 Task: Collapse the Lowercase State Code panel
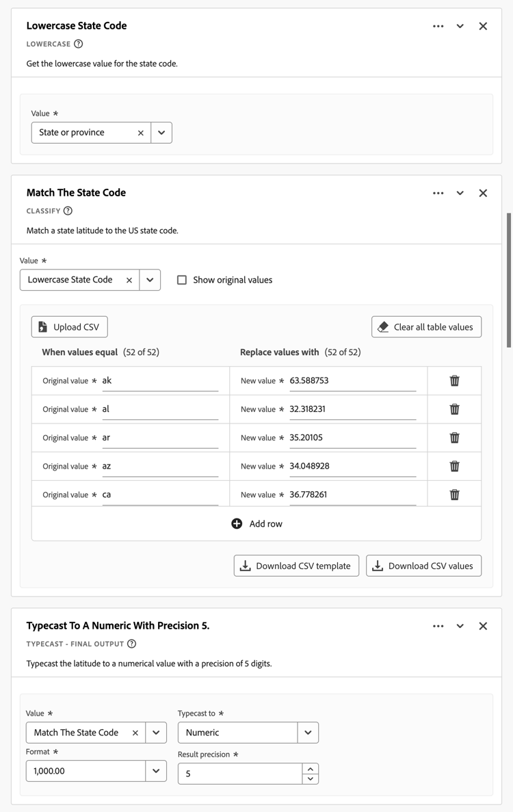(x=460, y=26)
